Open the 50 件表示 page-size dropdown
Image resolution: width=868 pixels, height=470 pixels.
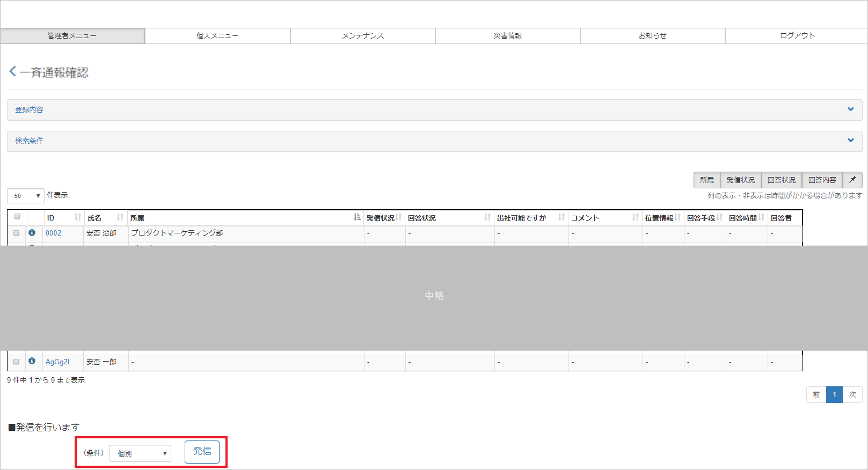(x=26, y=196)
